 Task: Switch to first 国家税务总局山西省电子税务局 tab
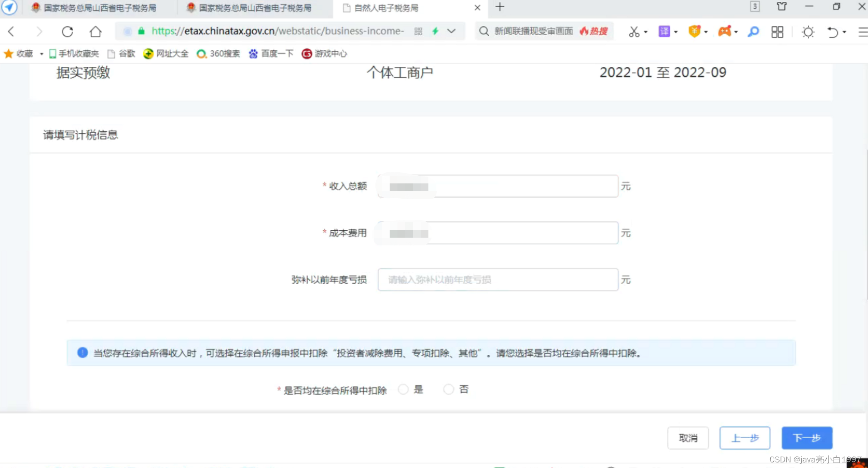(99, 8)
